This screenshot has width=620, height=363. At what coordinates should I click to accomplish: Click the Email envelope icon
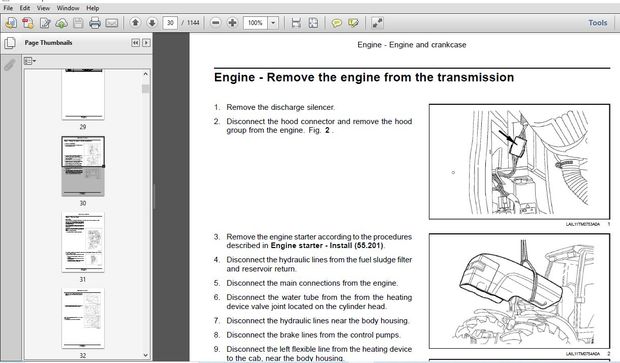112,23
